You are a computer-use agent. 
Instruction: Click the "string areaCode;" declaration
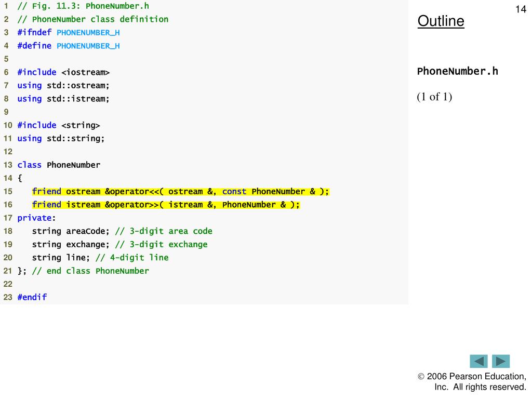71,231
